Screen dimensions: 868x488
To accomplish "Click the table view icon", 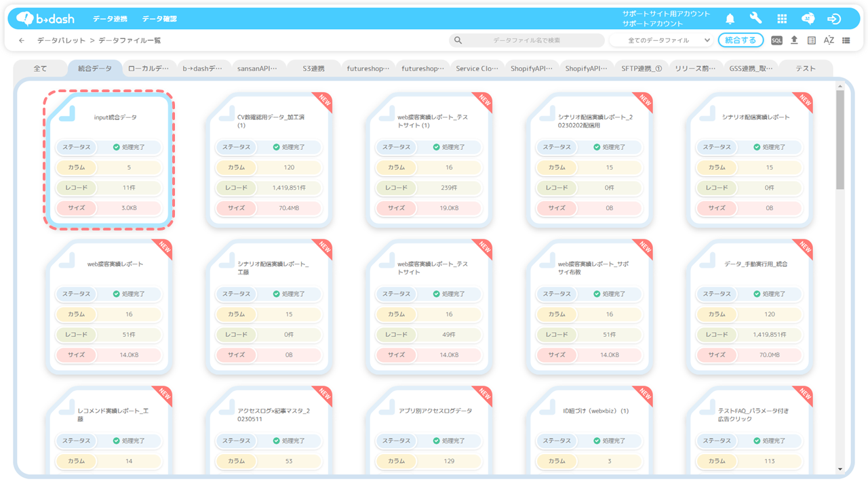I will [812, 41].
